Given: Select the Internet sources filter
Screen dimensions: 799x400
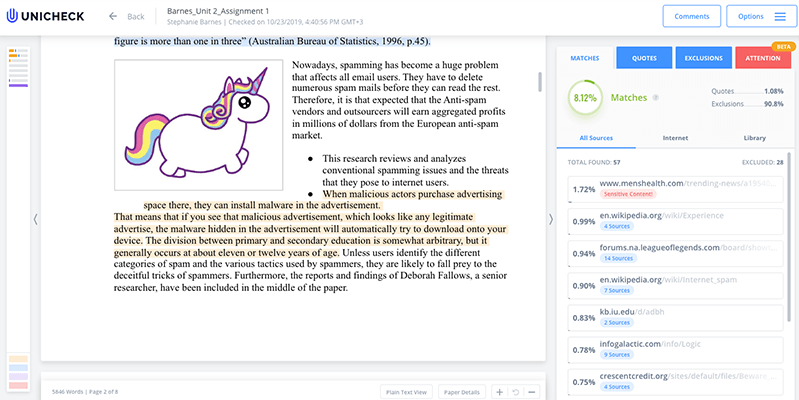Looking at the screenshot, I should (675, 138).
